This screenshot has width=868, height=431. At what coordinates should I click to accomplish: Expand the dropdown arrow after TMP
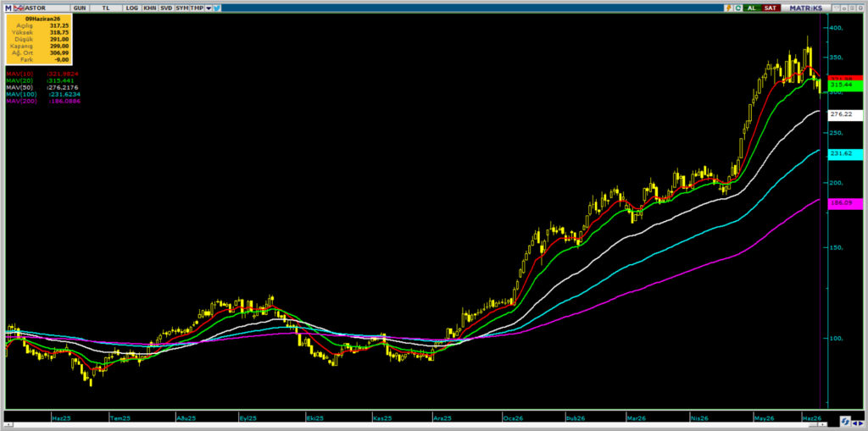click(x=209, y=8)
